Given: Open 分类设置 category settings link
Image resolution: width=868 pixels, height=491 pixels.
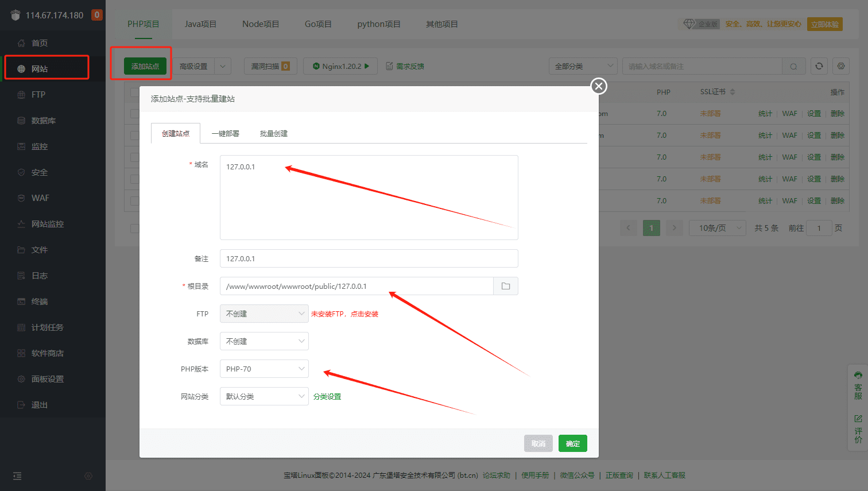Looking at the screenshot, I should click(327, 396).
